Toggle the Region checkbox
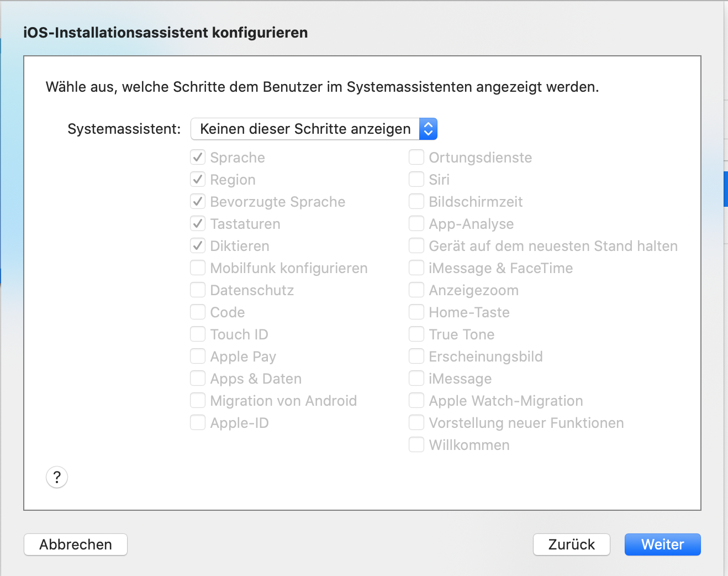 (x=198, y=180)
